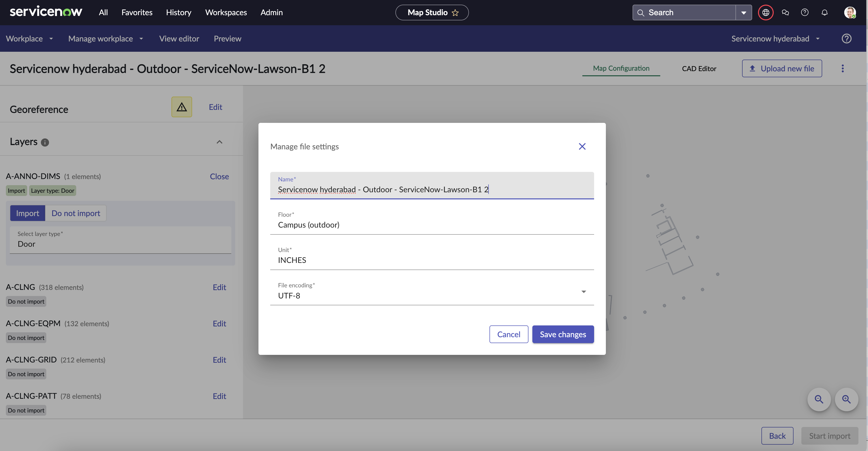Open the Servicenow hyderabad campus dropdown

coord(775,39)
